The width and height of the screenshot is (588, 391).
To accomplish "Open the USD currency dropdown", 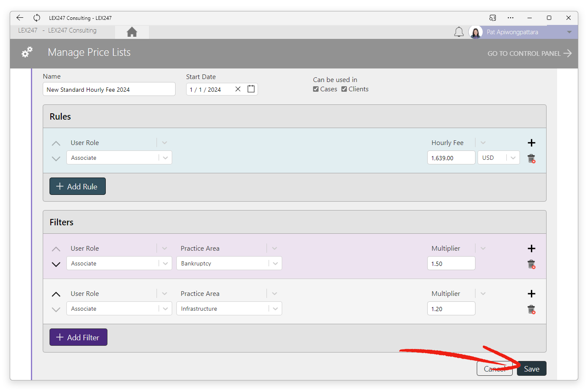I will coord(513,158).
